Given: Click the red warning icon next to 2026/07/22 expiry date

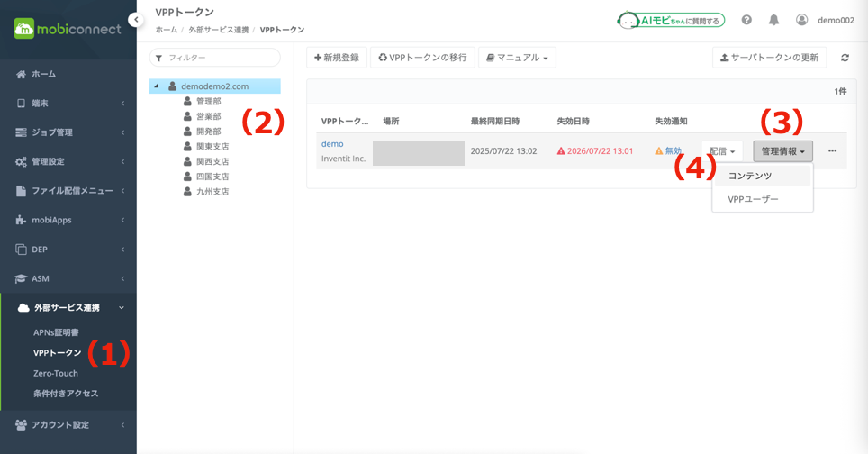Looking at the screenshot, I should [561, 151].
